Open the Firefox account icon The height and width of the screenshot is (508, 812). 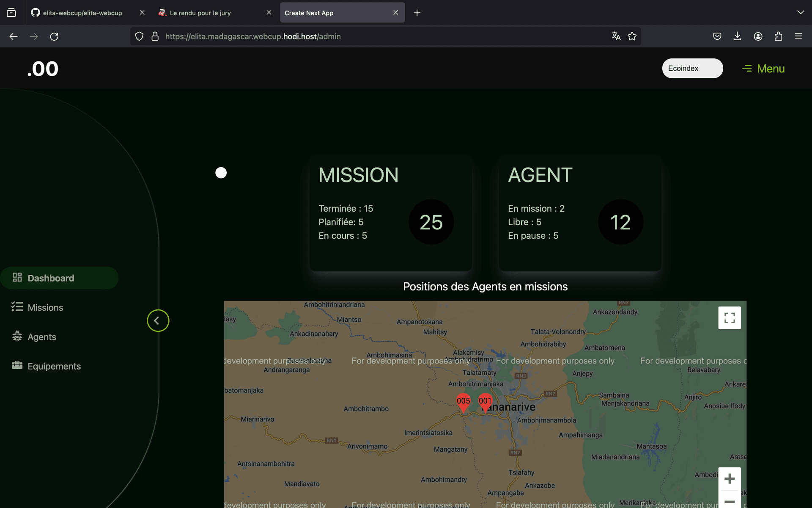click(758, 36)
